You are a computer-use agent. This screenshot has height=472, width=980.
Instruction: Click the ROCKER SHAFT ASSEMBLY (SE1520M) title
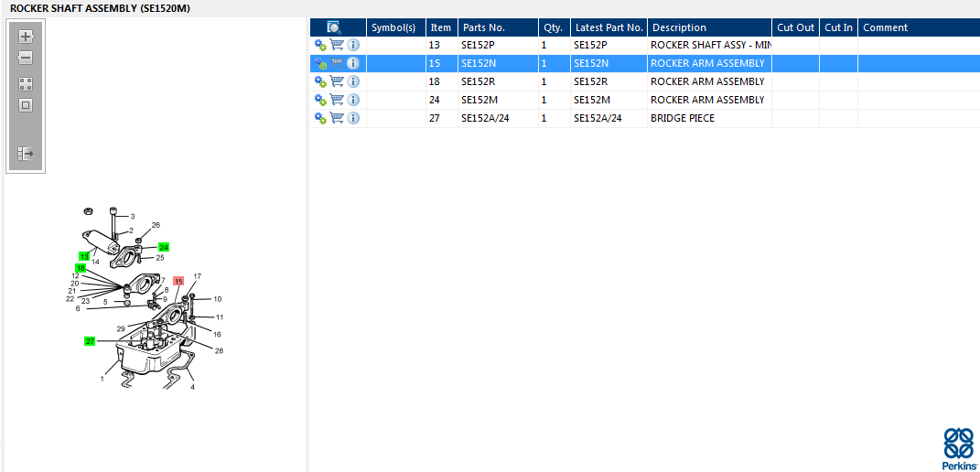[x=100, y=8]
